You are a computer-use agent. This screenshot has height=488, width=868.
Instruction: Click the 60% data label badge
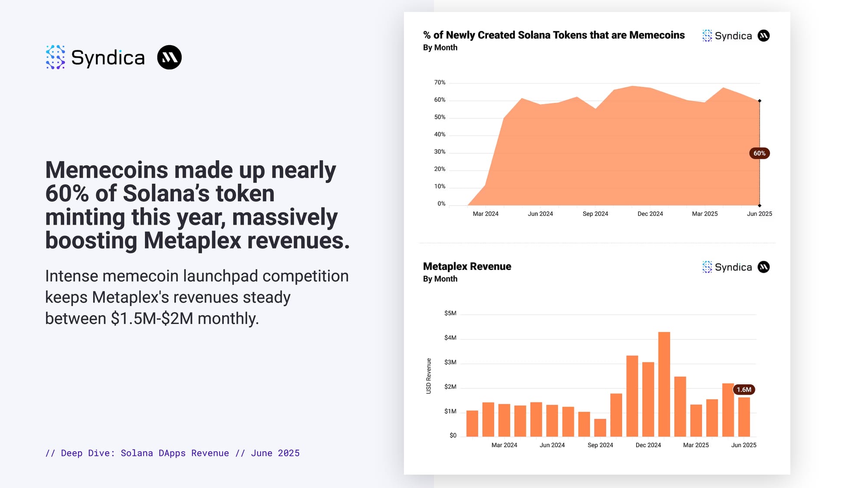click(759, 153)
